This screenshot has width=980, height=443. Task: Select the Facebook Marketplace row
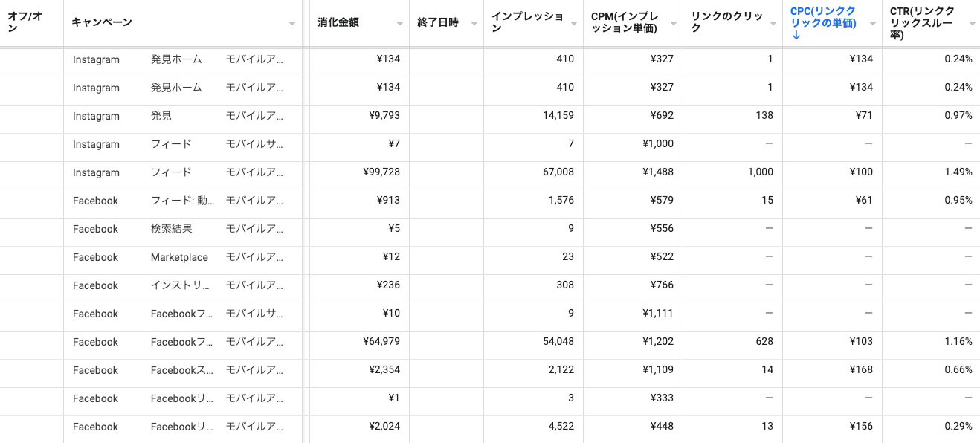(x=490, y=257)
